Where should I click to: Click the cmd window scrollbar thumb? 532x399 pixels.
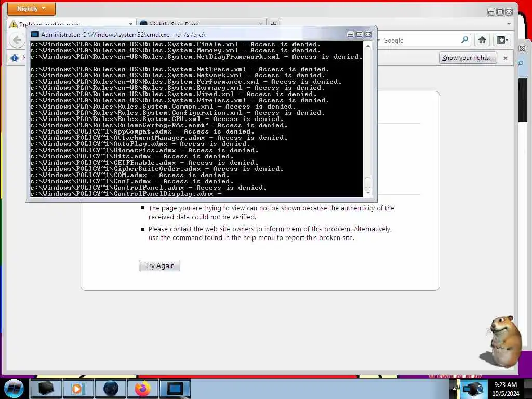click(368, 182)
